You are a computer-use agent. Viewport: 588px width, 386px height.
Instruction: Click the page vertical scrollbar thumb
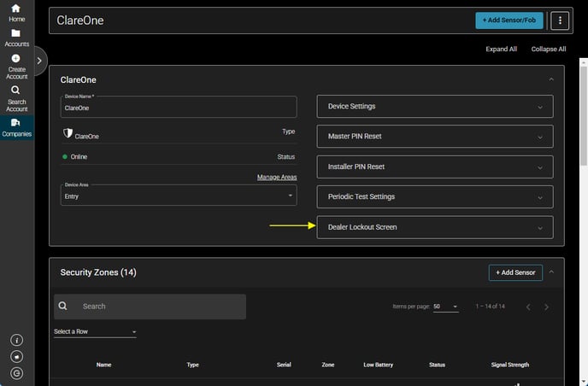[x=584, y=115]
